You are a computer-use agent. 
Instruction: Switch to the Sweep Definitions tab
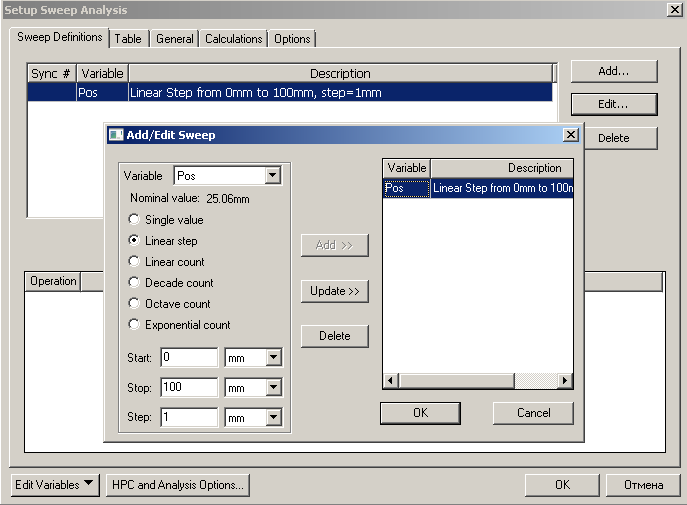(x=60, y=37)
